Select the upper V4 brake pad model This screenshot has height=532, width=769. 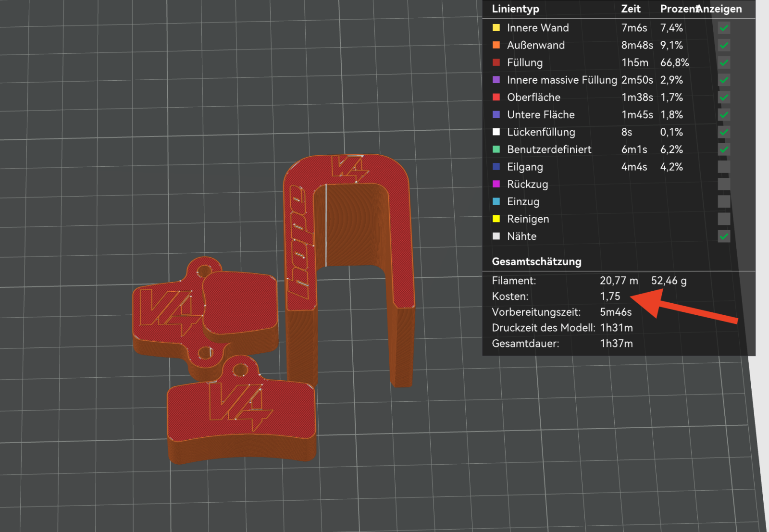click(x=168, y=312)
